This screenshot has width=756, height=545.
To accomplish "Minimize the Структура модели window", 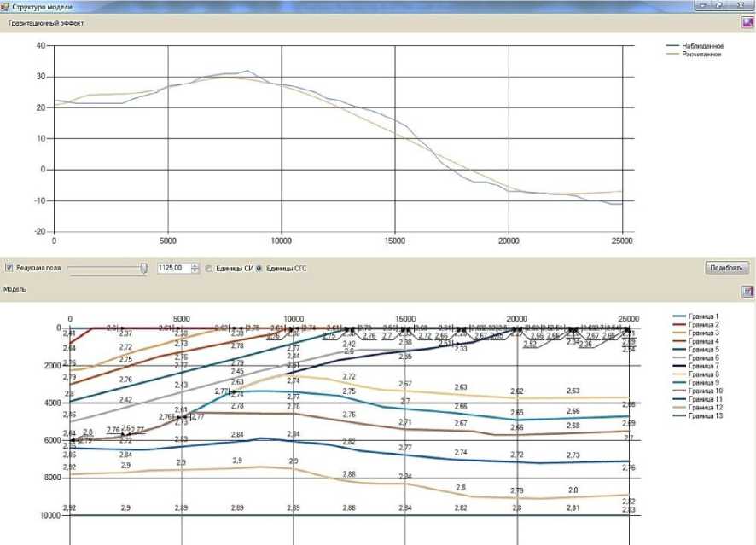I will 702,5.
